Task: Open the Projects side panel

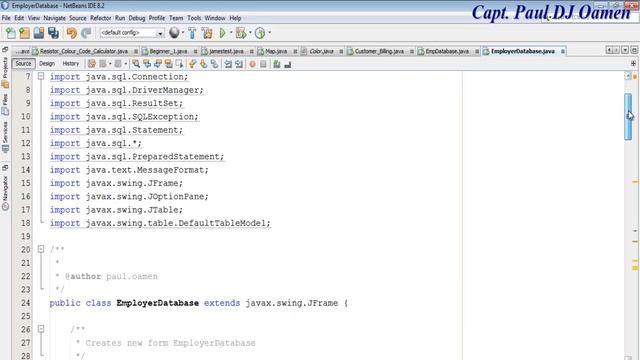Action: [x=5, y=72]
